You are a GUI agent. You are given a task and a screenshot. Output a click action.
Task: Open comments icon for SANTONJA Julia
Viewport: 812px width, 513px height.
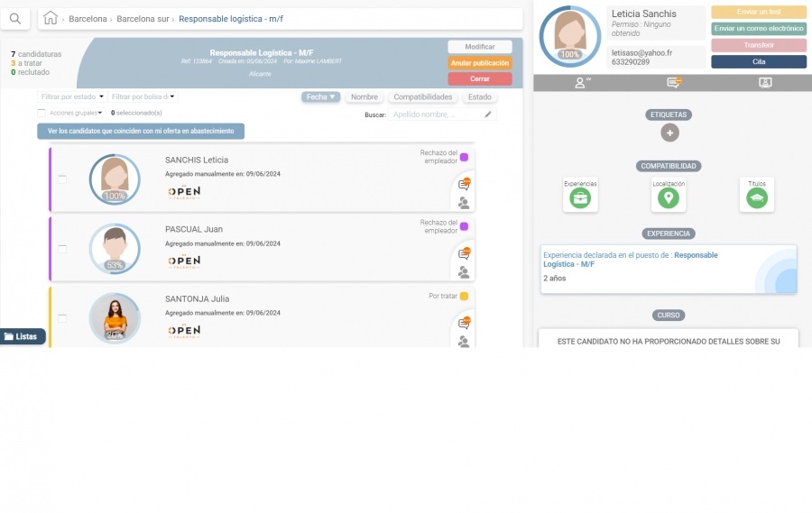pyautogui.click(x=464, y=323)
